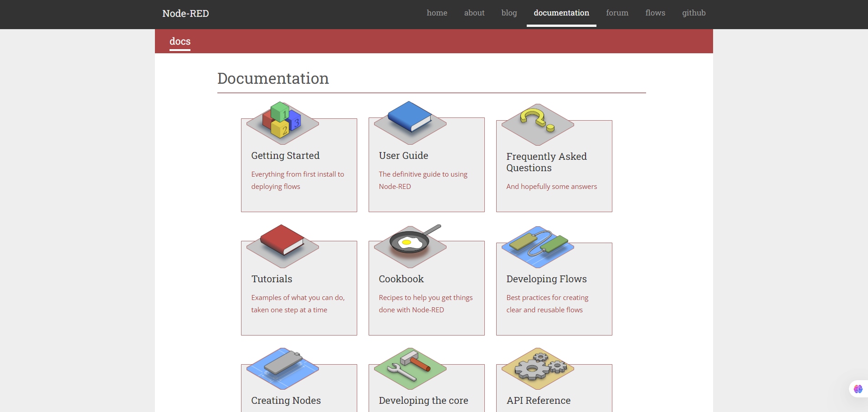868x412 pixels.
Task: Click the frying pan Cookbook icon
Action: [410, 246]
